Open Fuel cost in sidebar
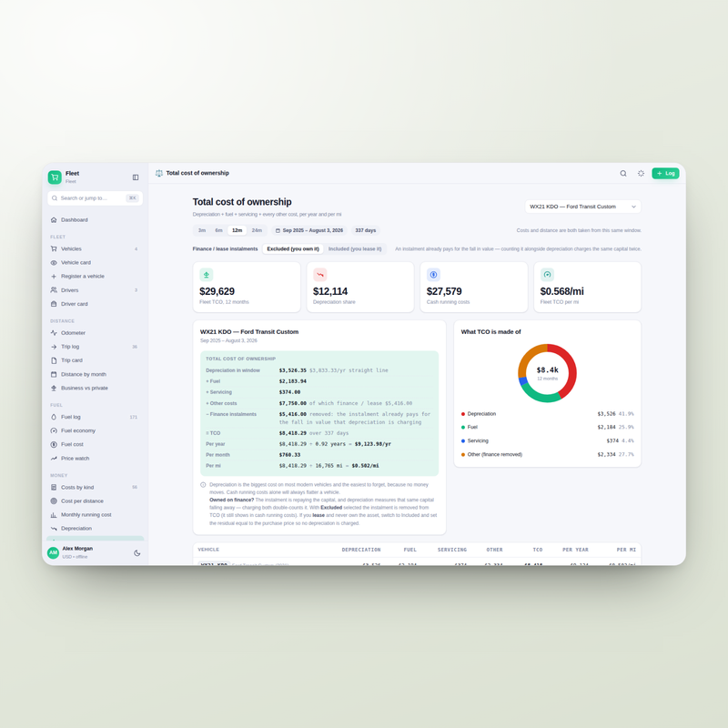 click(96, 444)
